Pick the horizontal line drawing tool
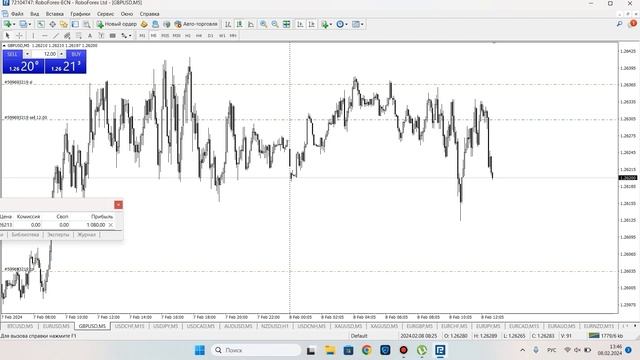This screenshot has width=640, height=360. (44, 36)
